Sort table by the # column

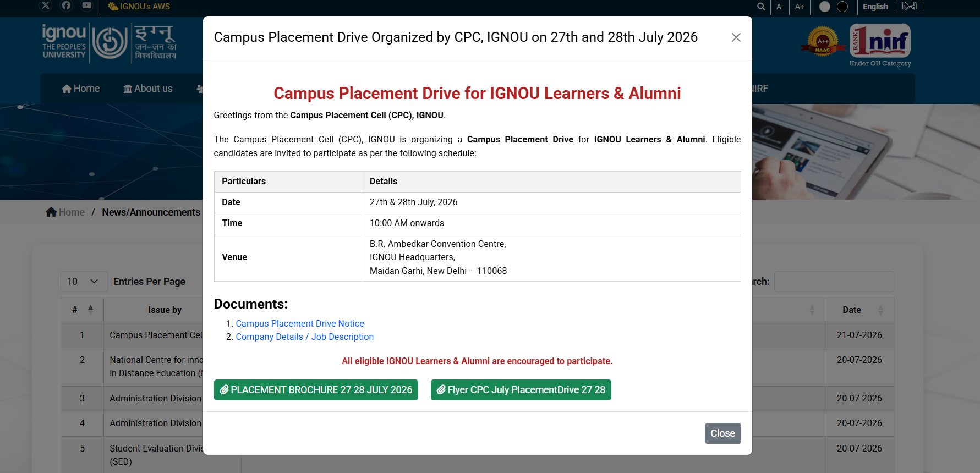pyautogui.click(x=82, y=310)
